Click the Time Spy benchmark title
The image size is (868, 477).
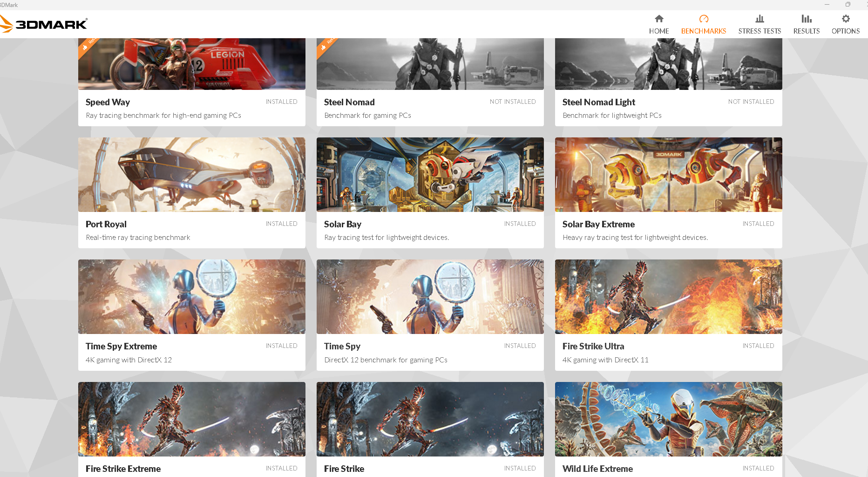click(x=342, y=346)
